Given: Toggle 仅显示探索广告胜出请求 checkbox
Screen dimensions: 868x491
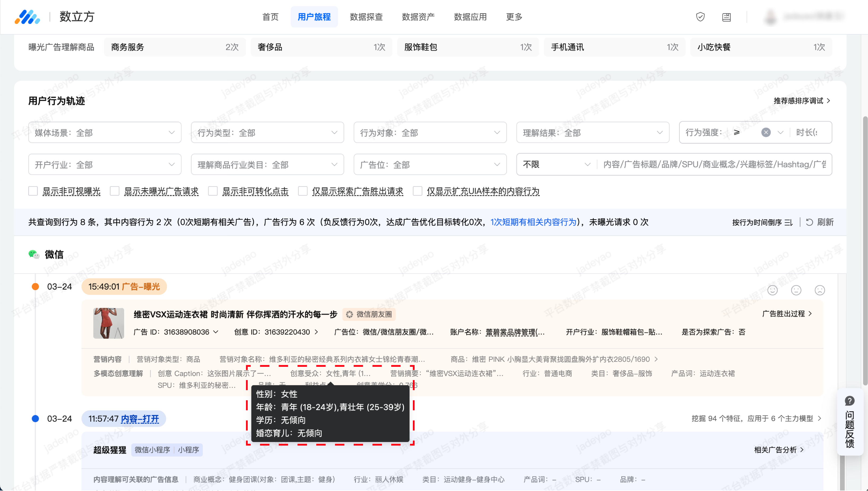Looking at the screenshot, I should click(x=303, y=191).
